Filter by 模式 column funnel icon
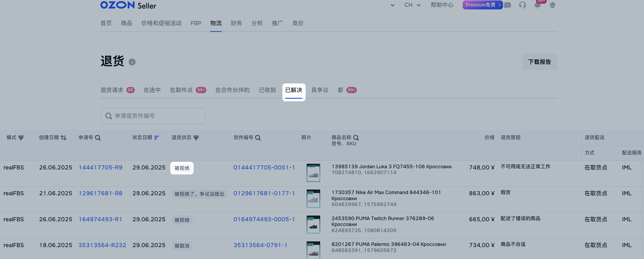 click(21, 138)
